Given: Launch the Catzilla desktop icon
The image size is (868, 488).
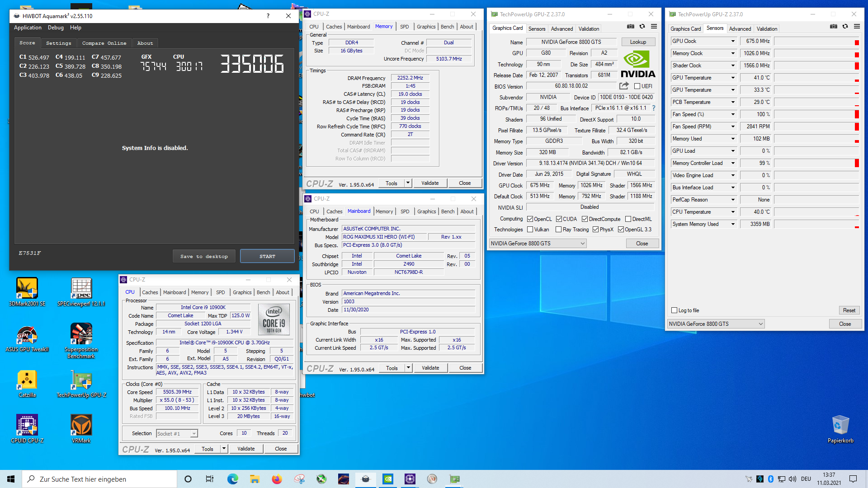Looking at the screenshot, I should pyautogui.click(x=27, y=383).
